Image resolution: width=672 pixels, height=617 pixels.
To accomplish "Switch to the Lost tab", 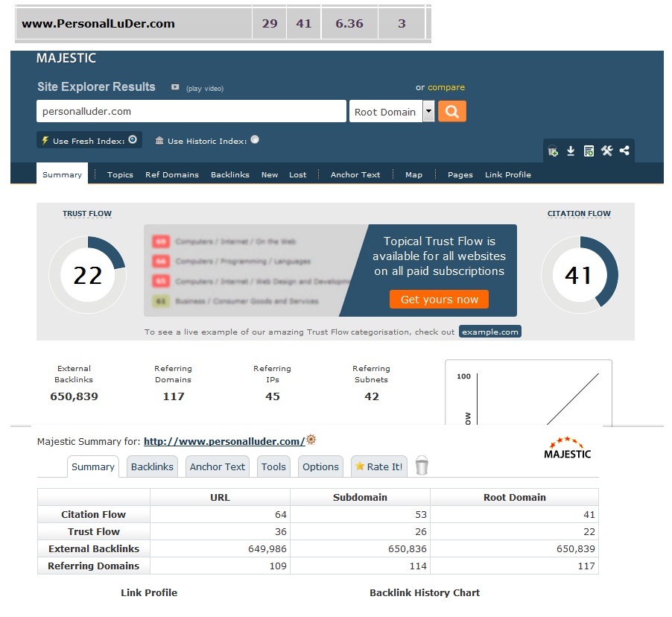I will click(x=297, y=174).
